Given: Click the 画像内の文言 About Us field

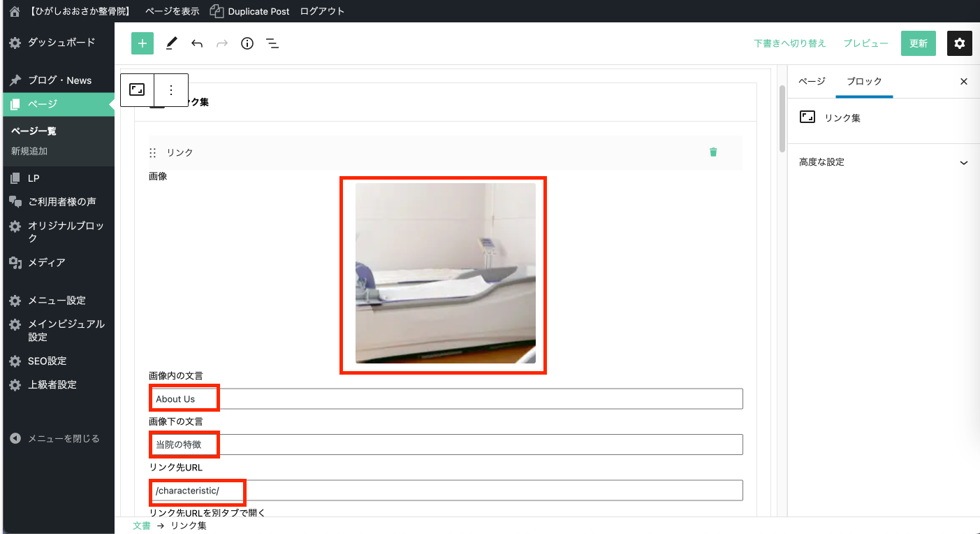Looking at the screenshot, I should [x=446, y=399].
